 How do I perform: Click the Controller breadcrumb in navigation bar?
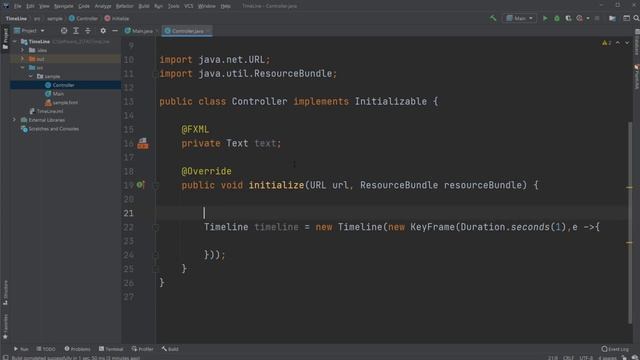[83, 18]
